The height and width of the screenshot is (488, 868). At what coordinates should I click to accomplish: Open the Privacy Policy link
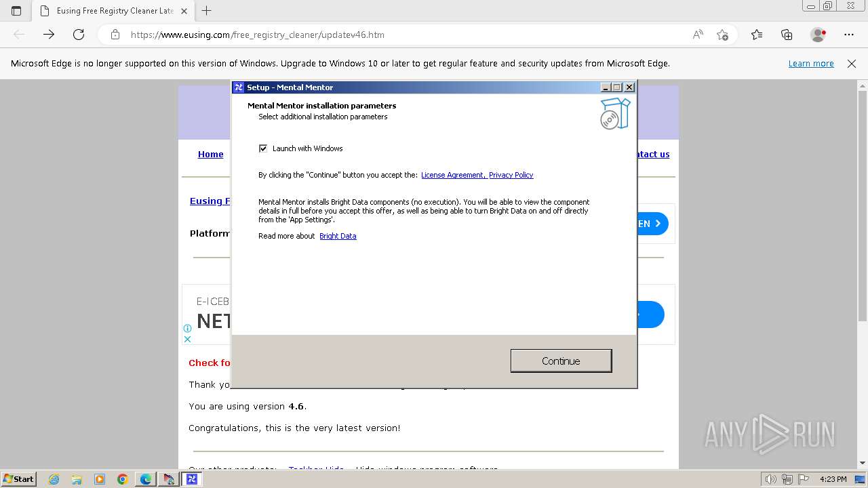pyautogui.click(x=511, y=175)
